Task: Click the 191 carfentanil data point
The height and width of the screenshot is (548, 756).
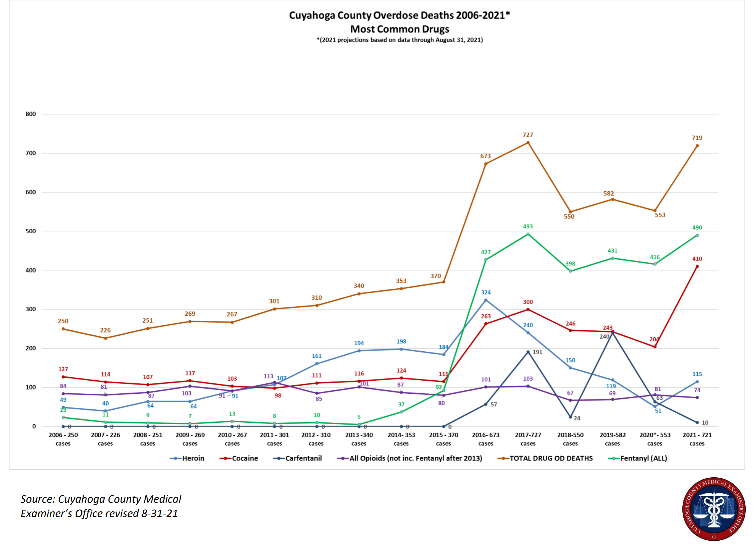Action: [x=528, y=352]
